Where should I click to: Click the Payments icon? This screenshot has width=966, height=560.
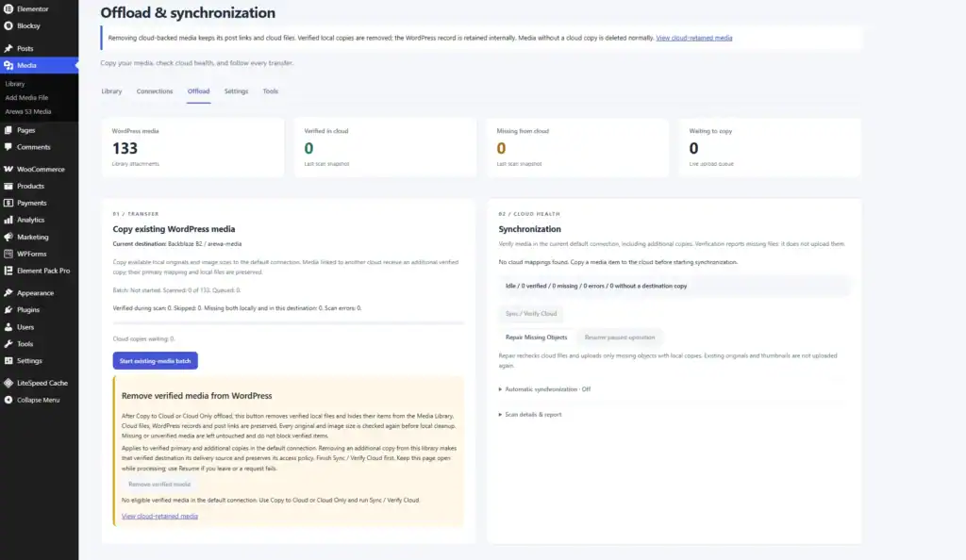(x=8, y=203)
